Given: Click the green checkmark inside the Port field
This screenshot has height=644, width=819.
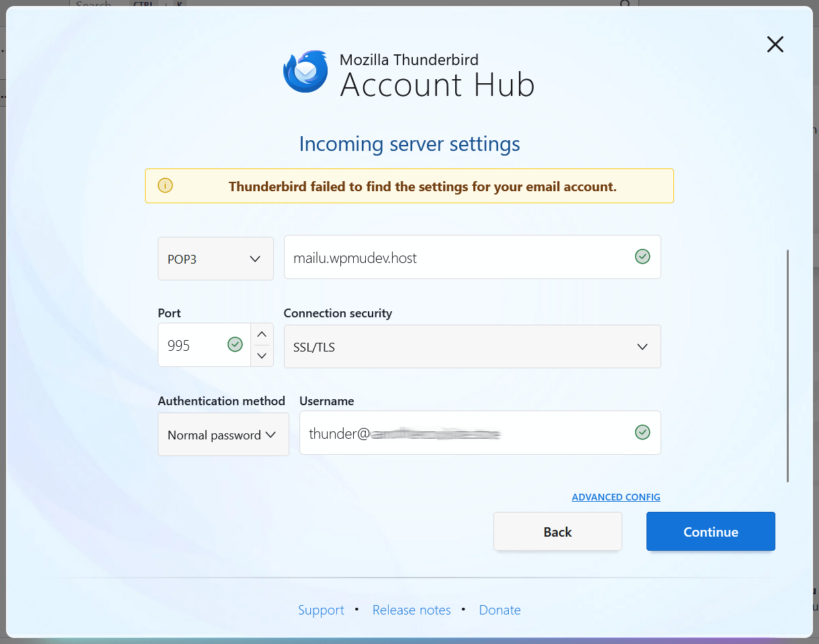Looking at the screenshot, I should click(x=235, y=344).
